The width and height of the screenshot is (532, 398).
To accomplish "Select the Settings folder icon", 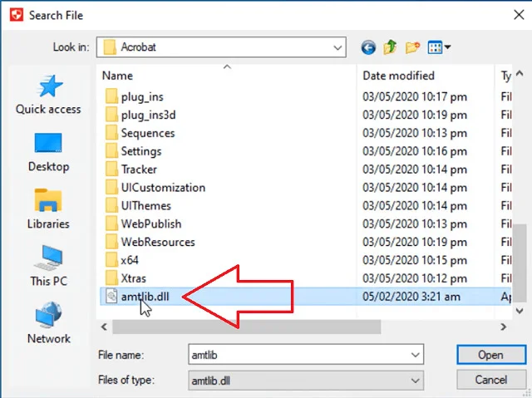I will click(111, 151).
